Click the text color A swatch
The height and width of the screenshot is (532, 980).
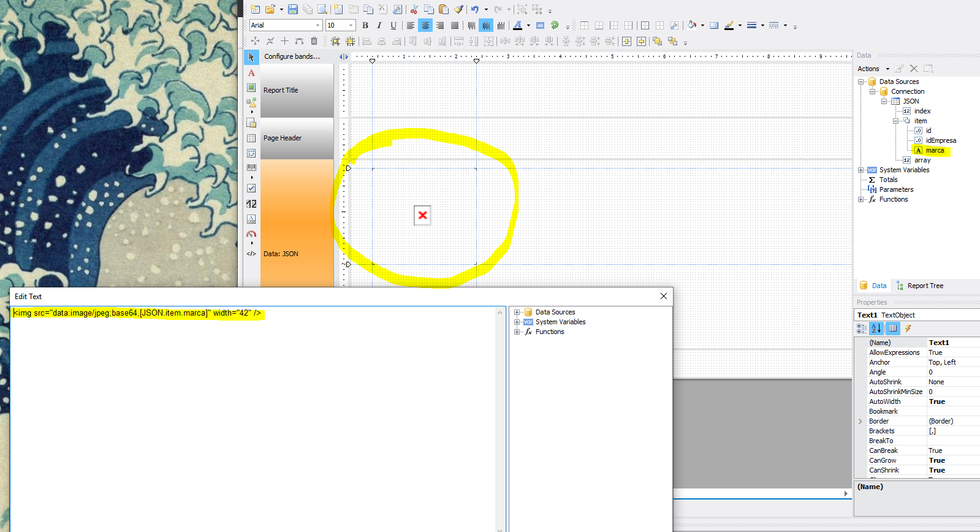[x=518, y=25]
